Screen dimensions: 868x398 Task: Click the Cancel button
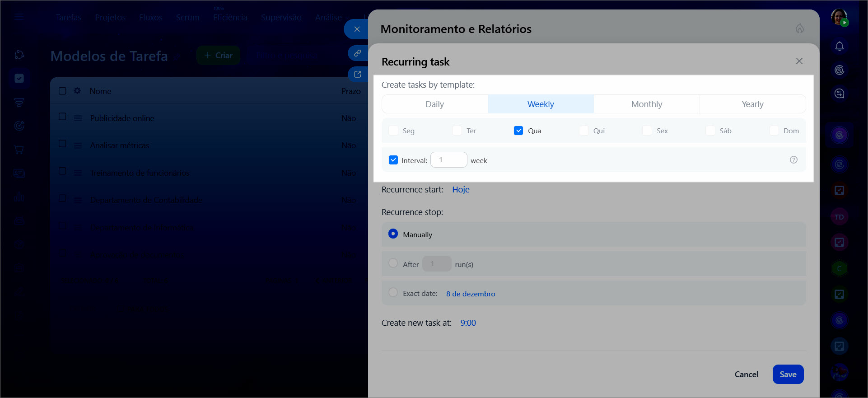(x=746, y=375)
